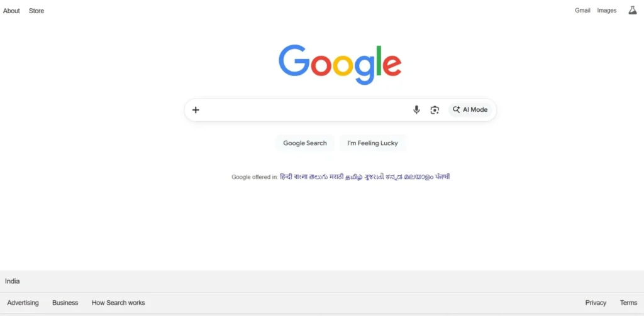Click the I'm Feeling Lucky button

372,143
